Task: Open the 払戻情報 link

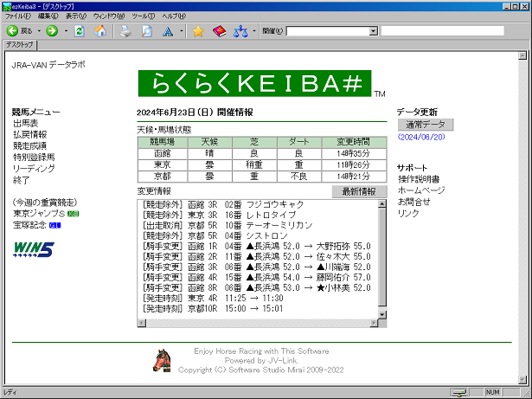Action: pos(30,135)
